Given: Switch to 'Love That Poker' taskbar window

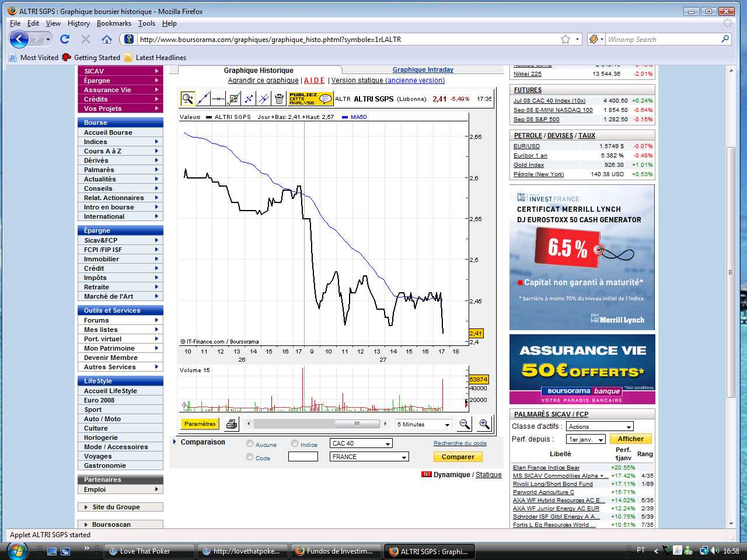Looking at the screenshot, I should [x=149, y=551].
